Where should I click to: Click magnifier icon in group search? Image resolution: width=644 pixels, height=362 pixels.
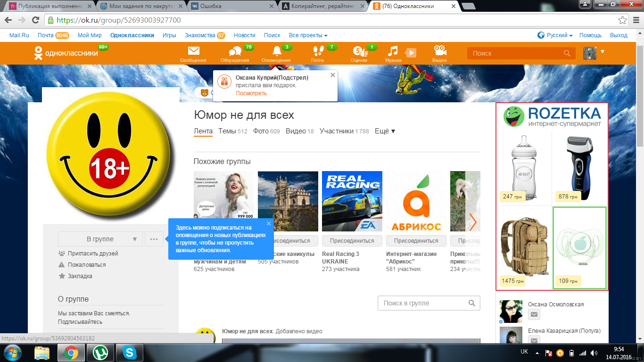point(472,303)
